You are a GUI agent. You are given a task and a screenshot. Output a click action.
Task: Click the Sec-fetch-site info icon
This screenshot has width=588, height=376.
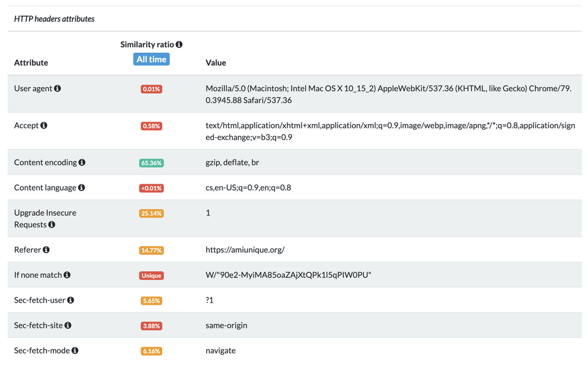coord(68,325)
